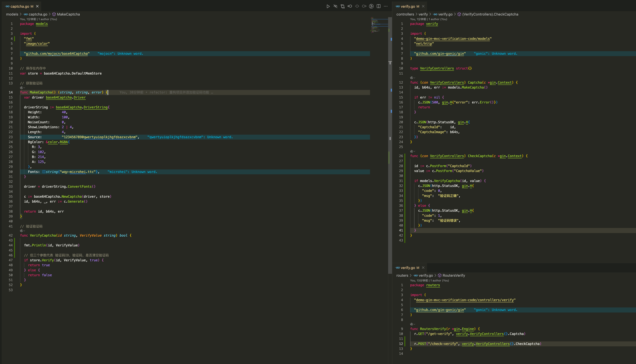Click 'store.Verify' in captcha.go
The height and width of the screenshot is (364, 636).
(x=42, y=260)
